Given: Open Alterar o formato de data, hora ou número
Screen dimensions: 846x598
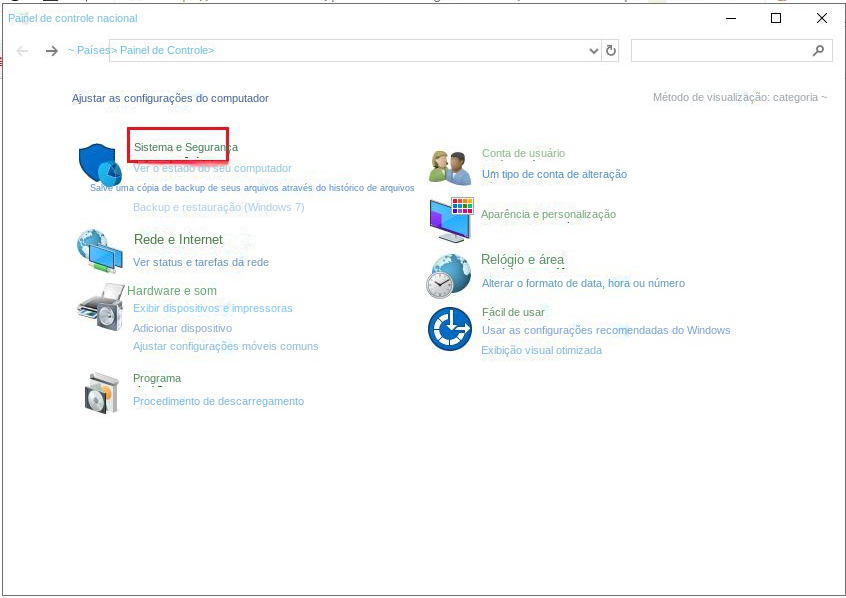Looking at the screenshot, I should 583,283.
